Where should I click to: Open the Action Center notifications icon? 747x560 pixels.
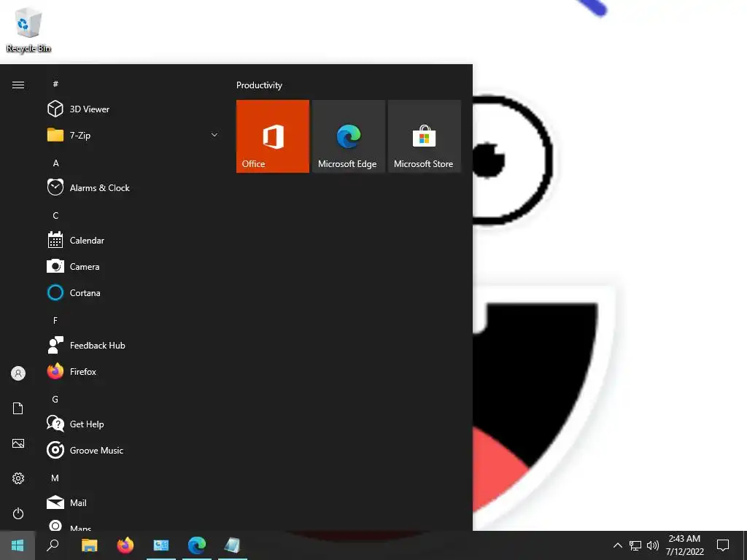[x=723, y=545]
